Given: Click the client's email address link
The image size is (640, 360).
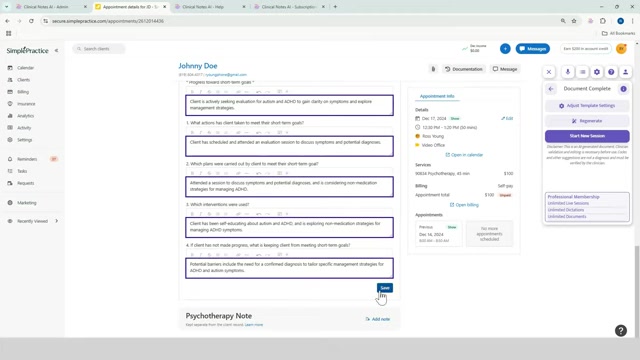Looking at the screenshot, I should 226,75.
